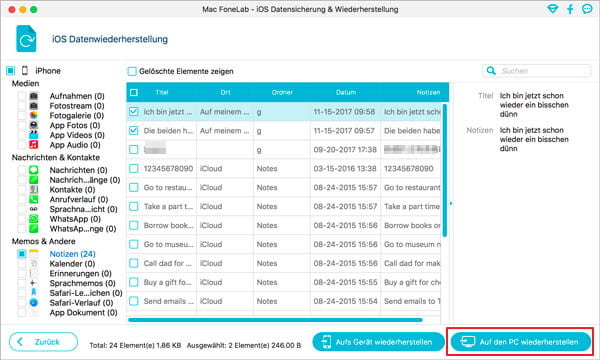The image size is (600, 360).
Task: Toggle the select-all checkbox in table header
Action: click(134, 92)
